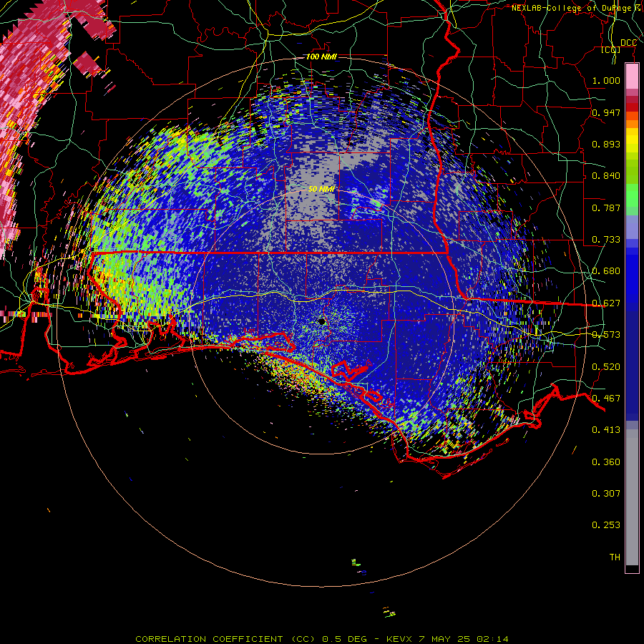Click the KEVX station identifier in caption

[399, 639]
